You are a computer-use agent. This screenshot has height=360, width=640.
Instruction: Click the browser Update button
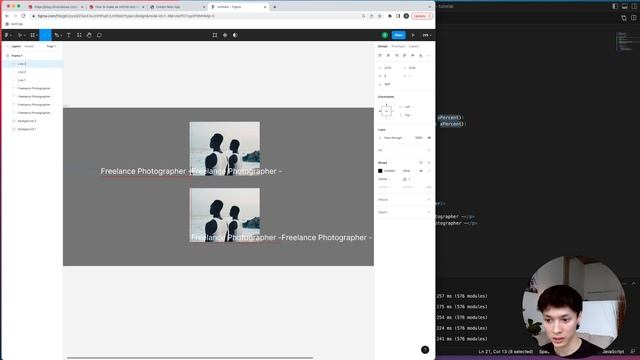click(x=422, y=16)
